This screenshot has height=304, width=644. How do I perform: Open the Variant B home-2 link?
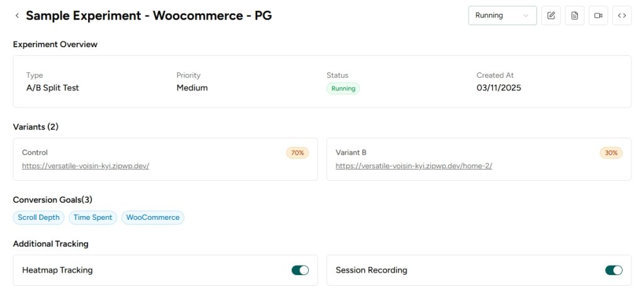pyautogui.click(x=414, y=166)
